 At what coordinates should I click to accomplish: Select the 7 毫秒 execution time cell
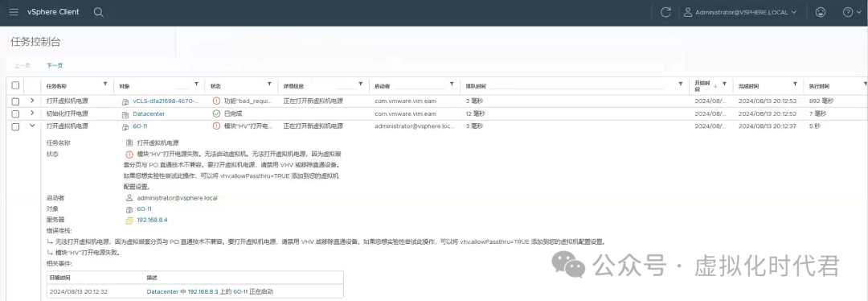[817, 113]
